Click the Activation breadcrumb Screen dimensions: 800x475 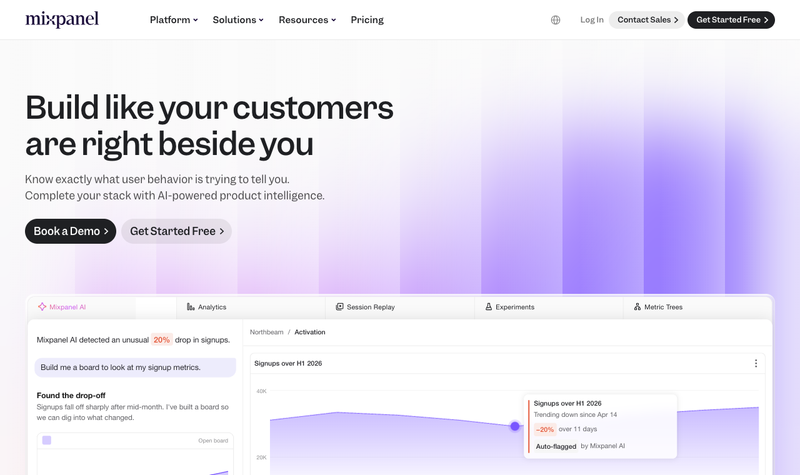tap(310, 332)
